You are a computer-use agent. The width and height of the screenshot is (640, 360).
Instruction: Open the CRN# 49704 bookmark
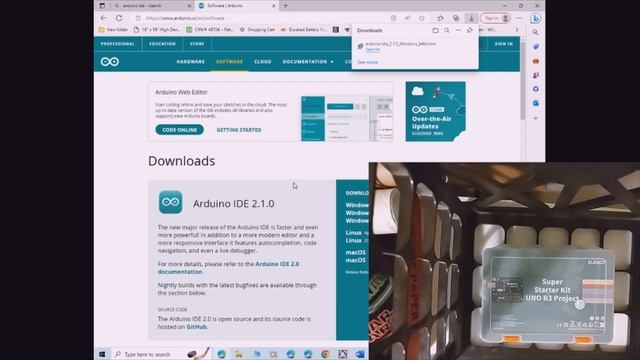coord(209,30)
